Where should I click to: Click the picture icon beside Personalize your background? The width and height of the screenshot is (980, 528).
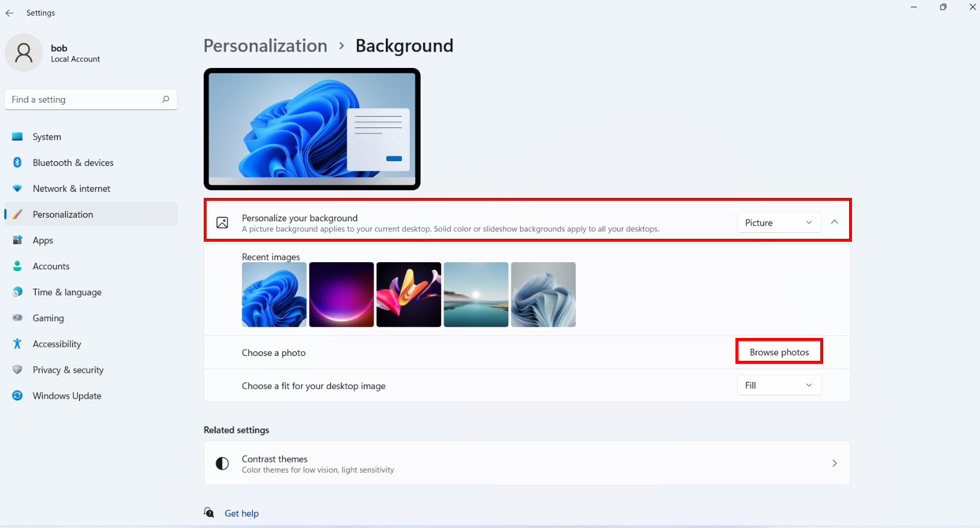[x=222, y=223]
